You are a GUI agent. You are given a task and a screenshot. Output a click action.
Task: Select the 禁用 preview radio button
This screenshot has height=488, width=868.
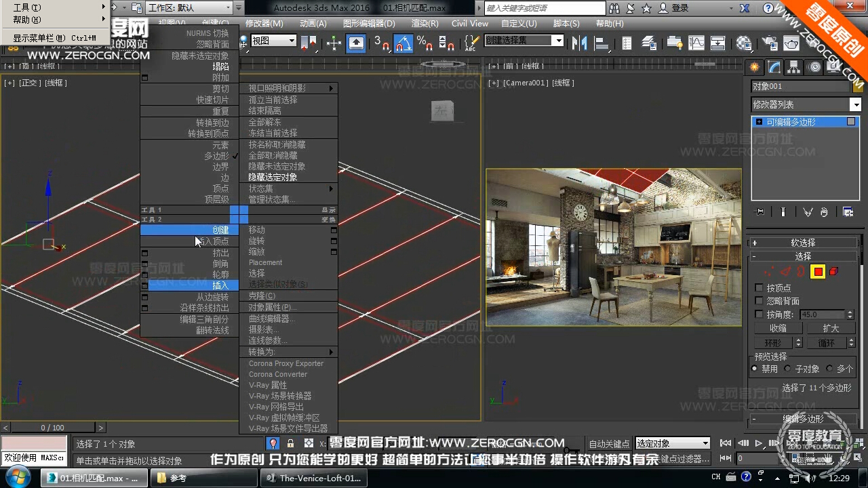pyautogui.click(x=754, y=369)
